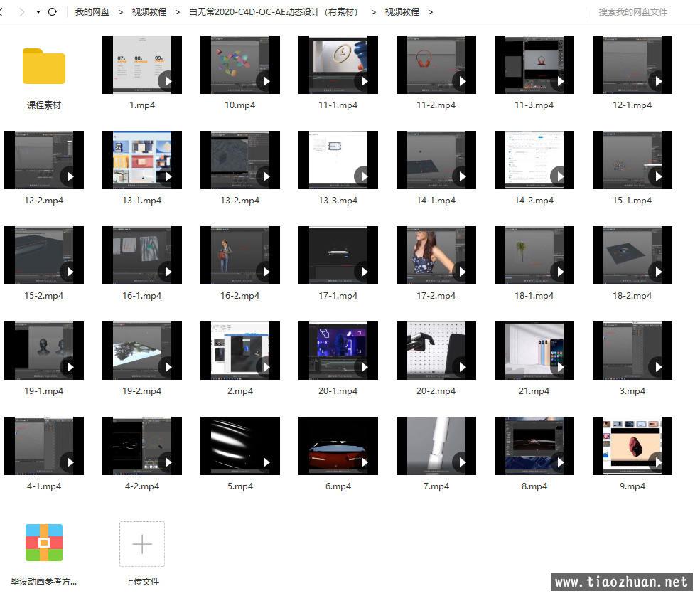
Task: Expand the chevron after the last 视频教程 breadcrumb
Action: 431,12
